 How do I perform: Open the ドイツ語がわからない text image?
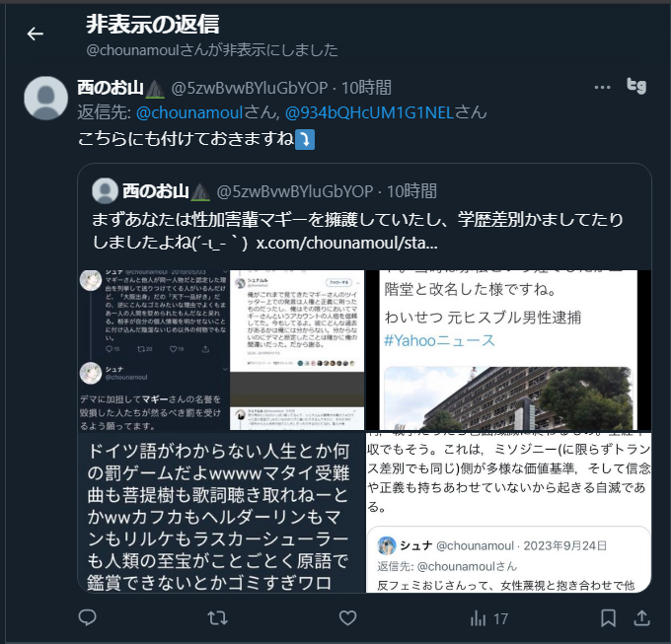click(221, 512)
